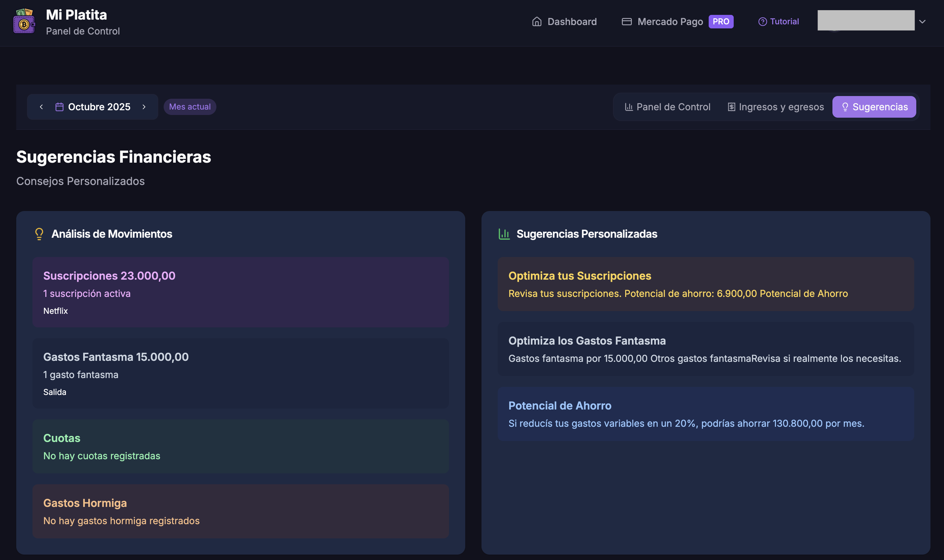This screenshot has height=560, width=944.
Task: Click the Mercado Pago card icon
Action: (x=626, y=22)
